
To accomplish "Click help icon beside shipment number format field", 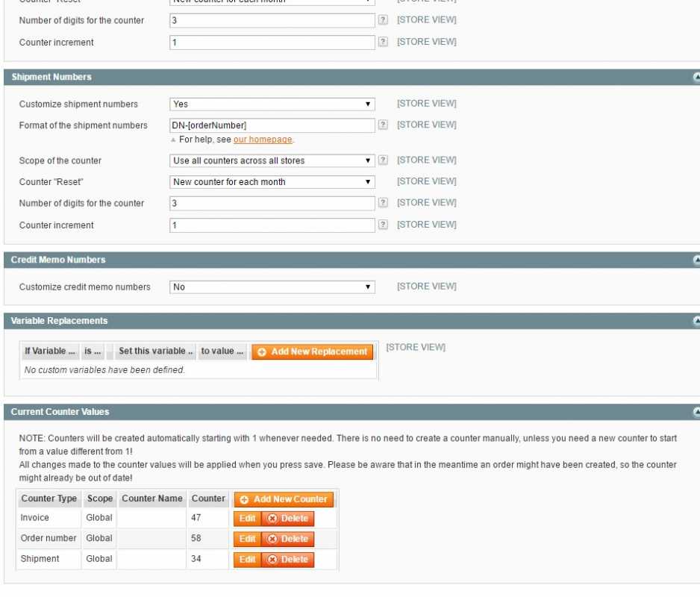I will point(383,125).
